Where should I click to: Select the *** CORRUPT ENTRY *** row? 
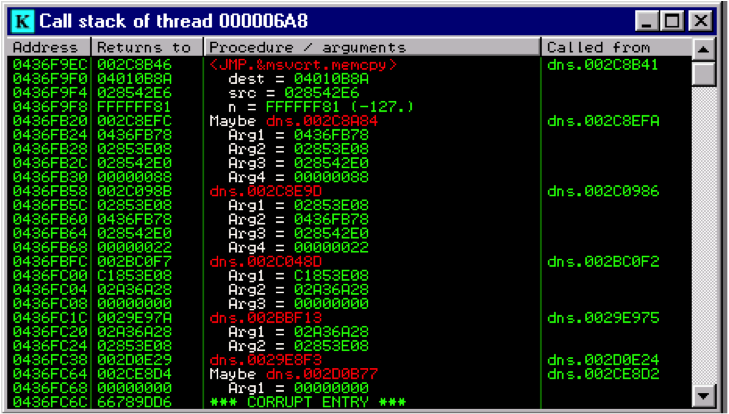coord(308,402)
